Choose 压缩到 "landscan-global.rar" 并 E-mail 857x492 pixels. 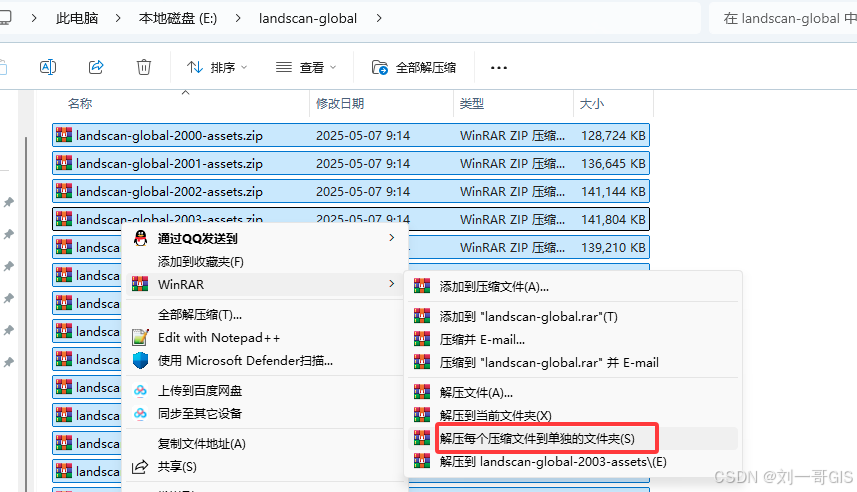pyautogui.click(x=573, y=362)
